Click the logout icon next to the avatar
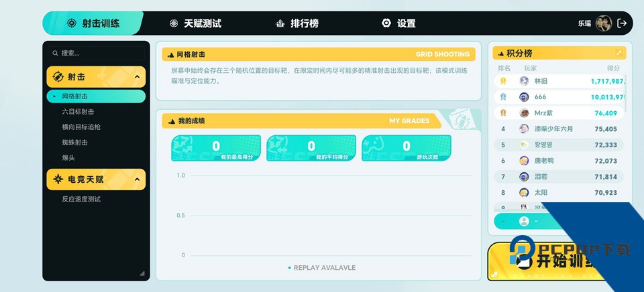644x292 pixels. (x=622, y=23)
